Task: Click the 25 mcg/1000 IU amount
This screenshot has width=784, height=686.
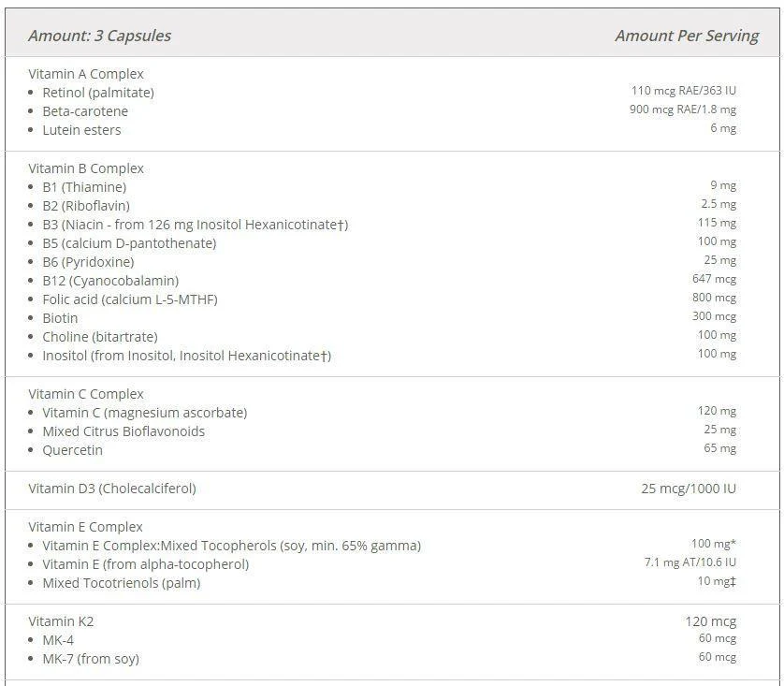Action: point(689,489)
